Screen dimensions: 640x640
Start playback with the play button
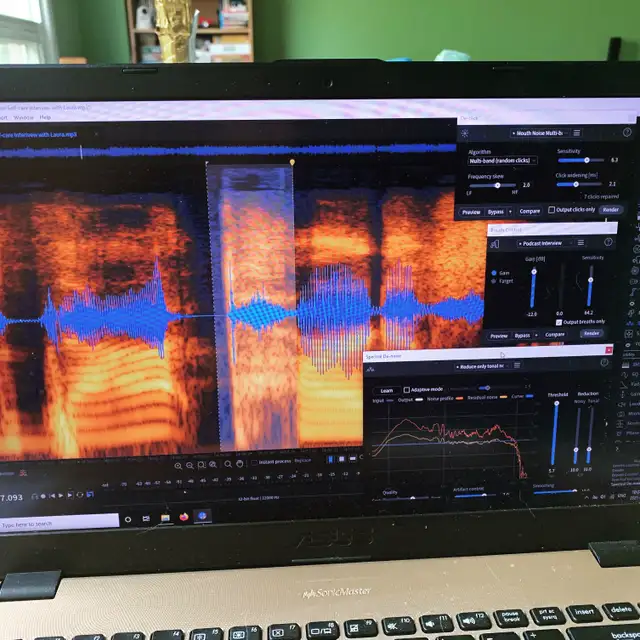(61, 496)
